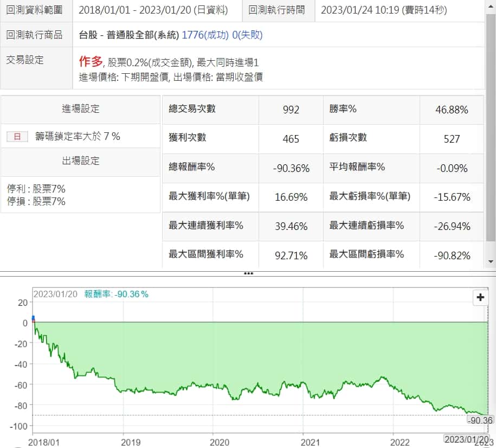
Task: Click the 總報酬率% value -90.36% cell
Action: tap(291, 168)
